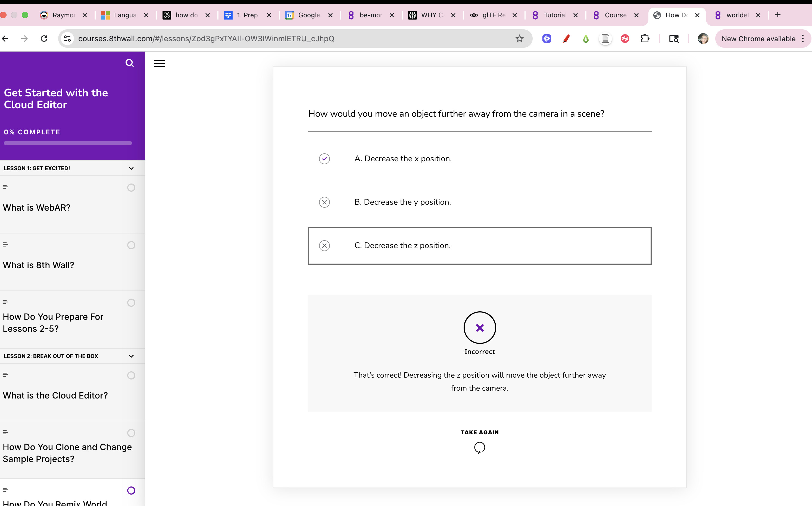Open site information icon in address bar
Screen dimensions: 812x506
(67, 39)
